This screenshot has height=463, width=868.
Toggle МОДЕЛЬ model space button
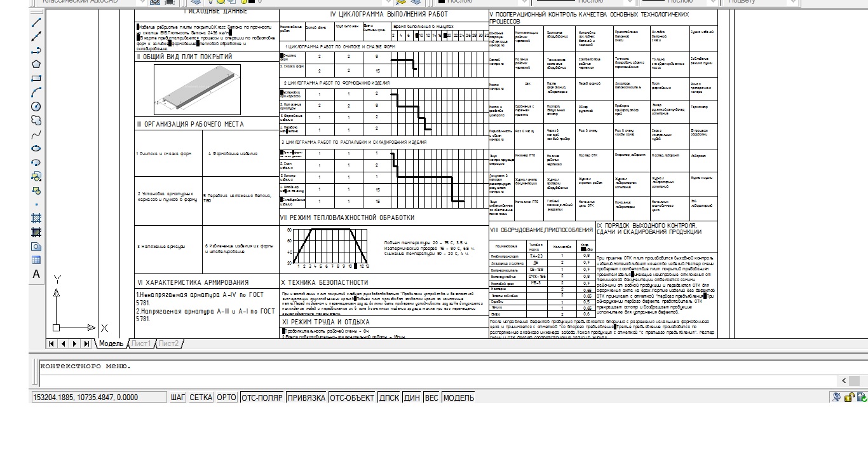[458, 397]
